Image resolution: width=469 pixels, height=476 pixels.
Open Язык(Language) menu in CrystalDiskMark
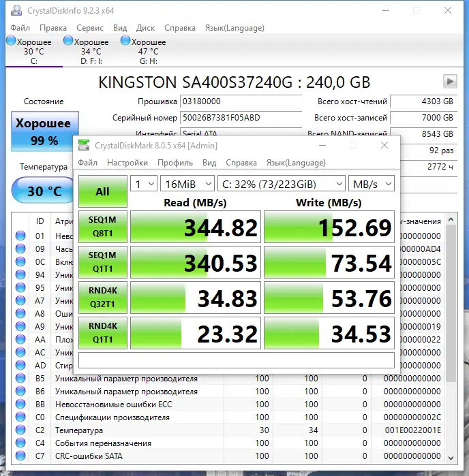click(x=296, y=163)
